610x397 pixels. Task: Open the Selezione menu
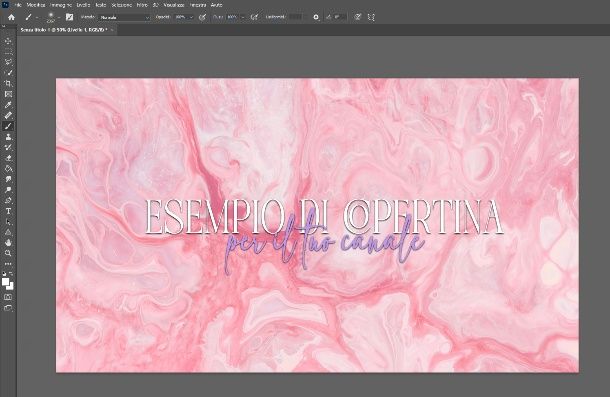coord(122,5)
